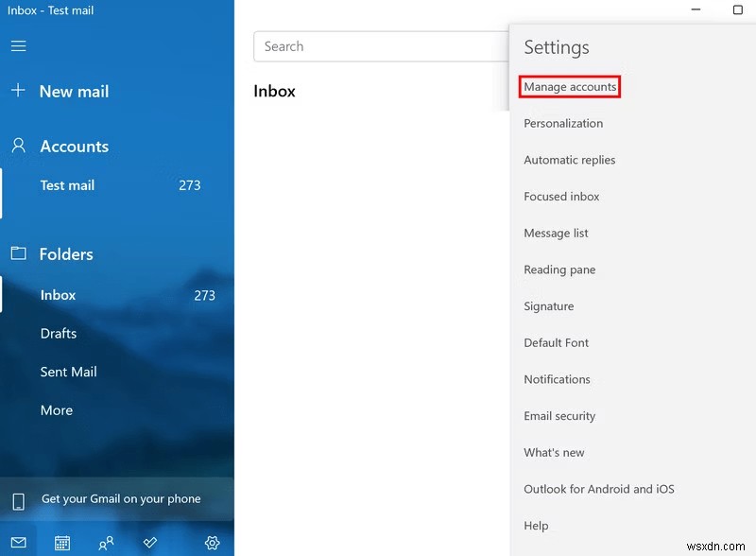Select the Mail icon
756x556 pixels.
tap(17, 542)
